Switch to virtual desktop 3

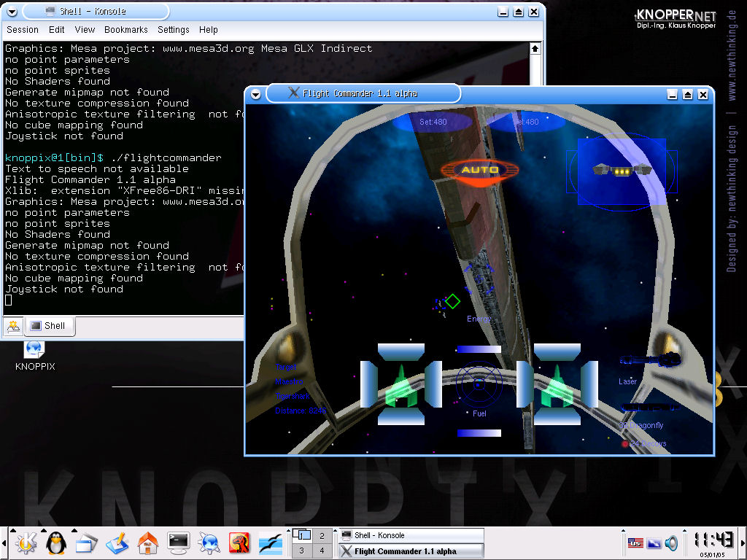click(301, 551)
